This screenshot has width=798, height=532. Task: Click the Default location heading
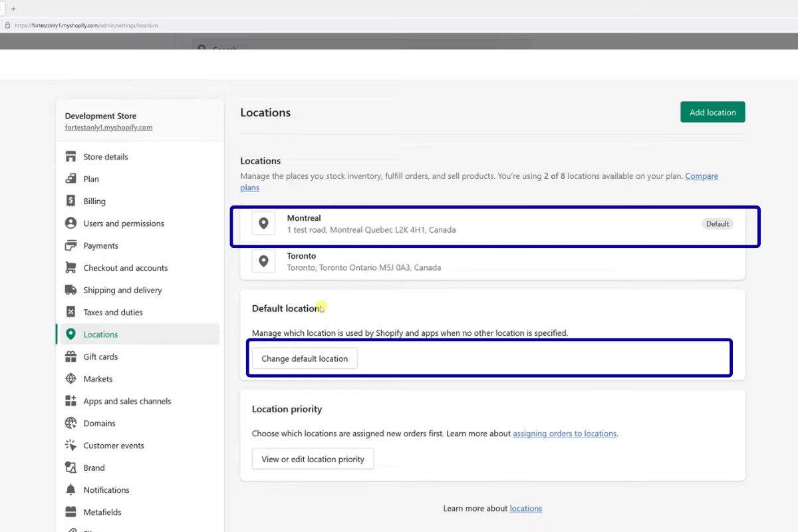[x=287, y=309]
